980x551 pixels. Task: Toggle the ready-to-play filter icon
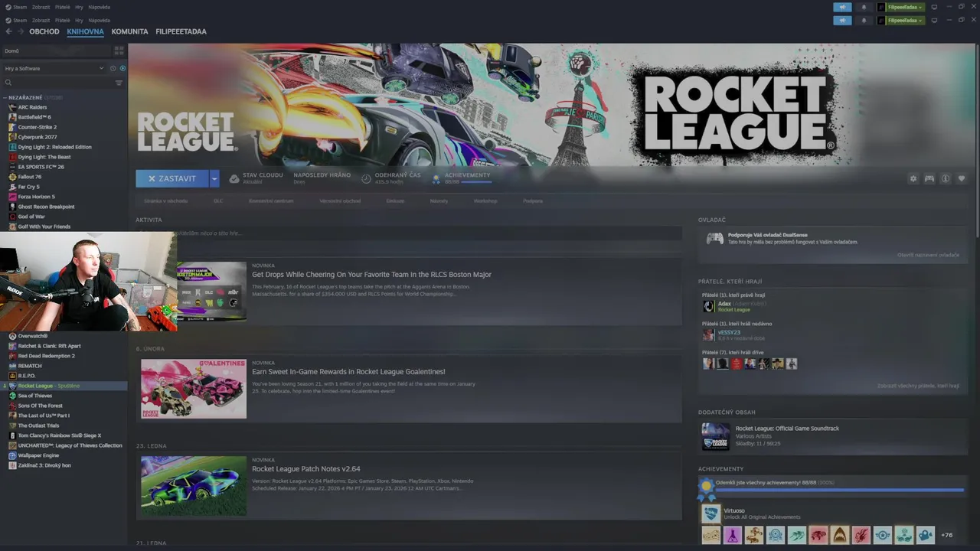pos(122,68)
